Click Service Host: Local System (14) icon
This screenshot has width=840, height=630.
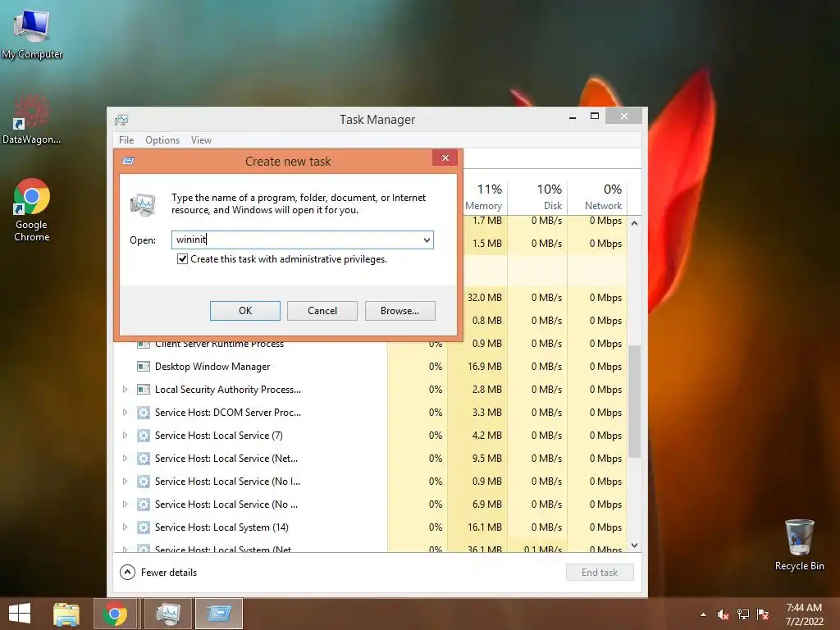click(x=143, y=527)
